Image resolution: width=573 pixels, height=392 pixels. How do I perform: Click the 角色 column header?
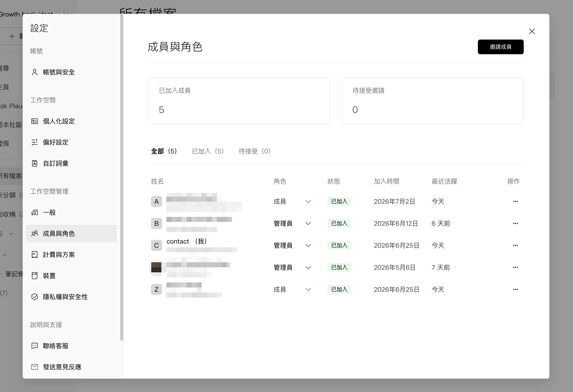tap(280, 181)
